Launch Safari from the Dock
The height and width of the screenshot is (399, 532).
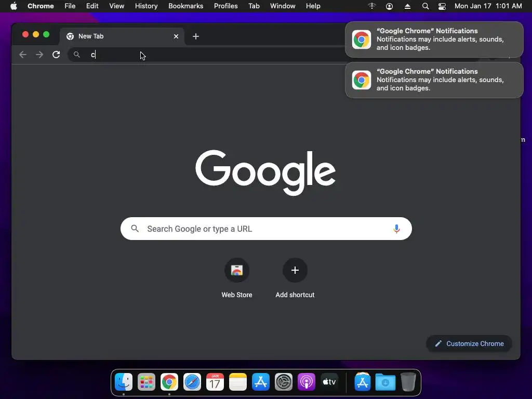(192, 382)
